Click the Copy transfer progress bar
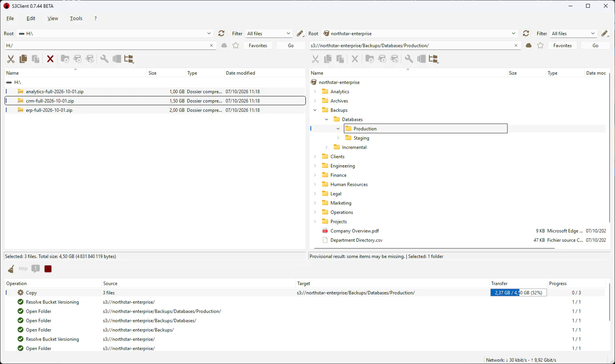The image size is (615, 364). (x=518, y=293)
